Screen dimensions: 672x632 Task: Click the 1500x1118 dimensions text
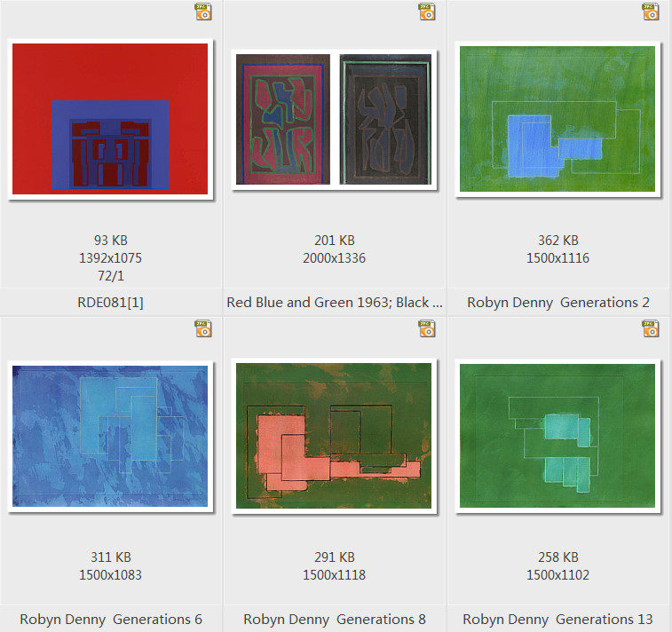(335, 575)
